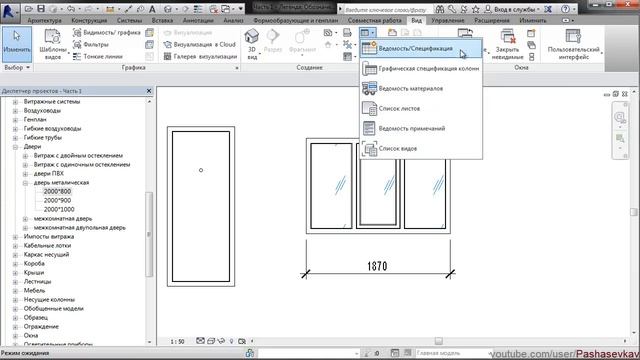This screenshot has width=640, height=360.
Task: Click the favorites star icon in info center
Action: coord(476,9)
